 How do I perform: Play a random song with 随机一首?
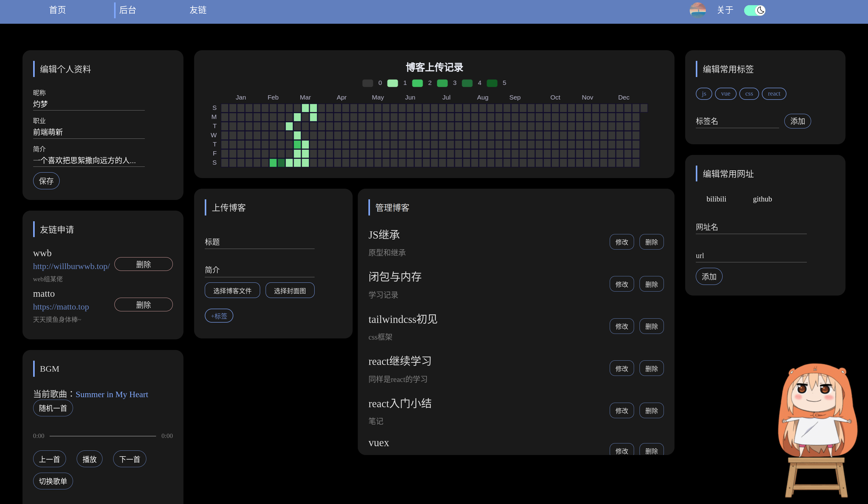click(x=53, y=408)
